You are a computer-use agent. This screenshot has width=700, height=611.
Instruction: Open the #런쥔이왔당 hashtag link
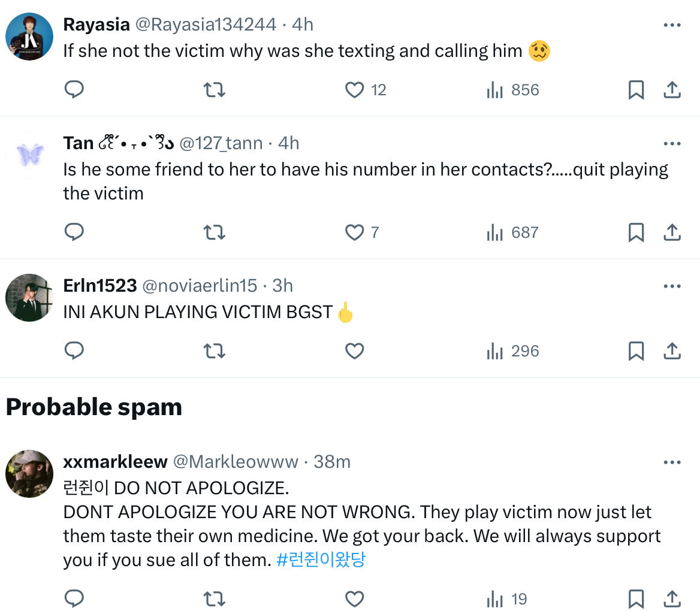pyautogui.click(x=321, y=560)
